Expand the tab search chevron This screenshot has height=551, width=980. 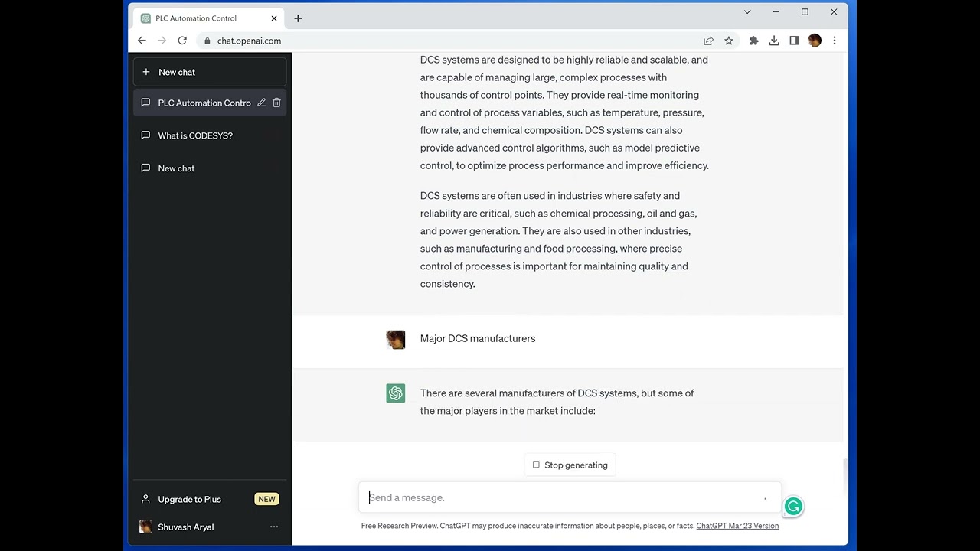(747, 12)
